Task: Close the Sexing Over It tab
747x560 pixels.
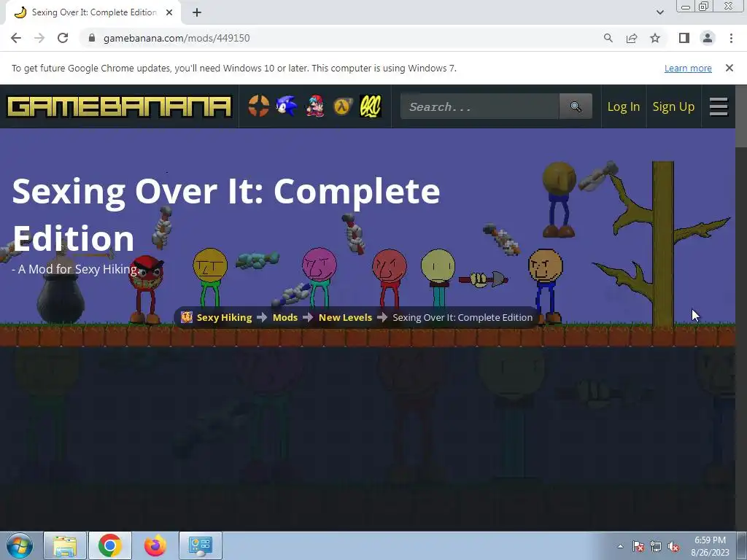Action: point(169,13)
